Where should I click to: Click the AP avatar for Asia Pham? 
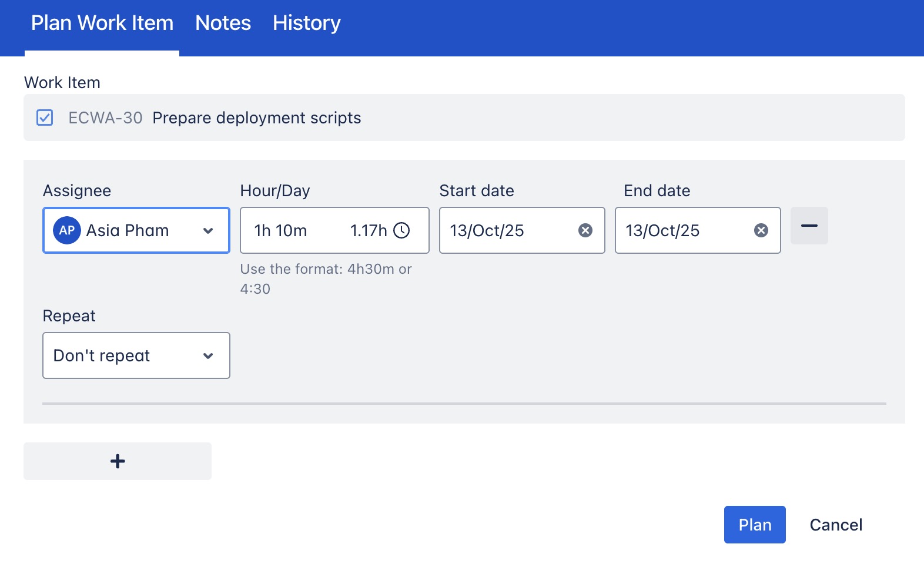tap(67, 230)
